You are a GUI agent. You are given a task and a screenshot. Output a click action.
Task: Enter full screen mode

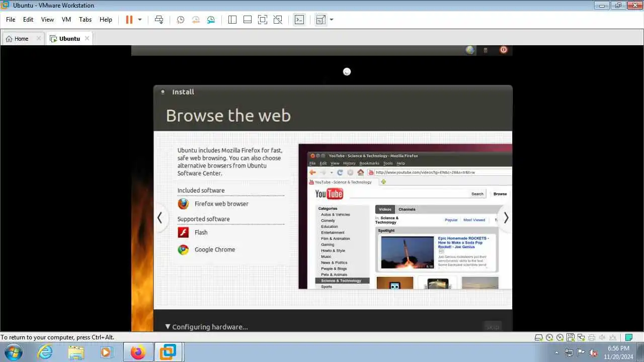coord(263,20)
